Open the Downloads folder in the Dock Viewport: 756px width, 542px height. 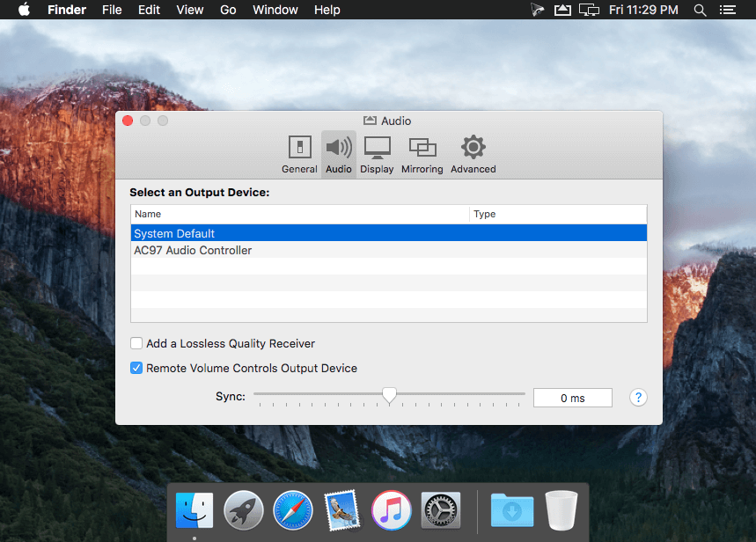coord(512,510)
